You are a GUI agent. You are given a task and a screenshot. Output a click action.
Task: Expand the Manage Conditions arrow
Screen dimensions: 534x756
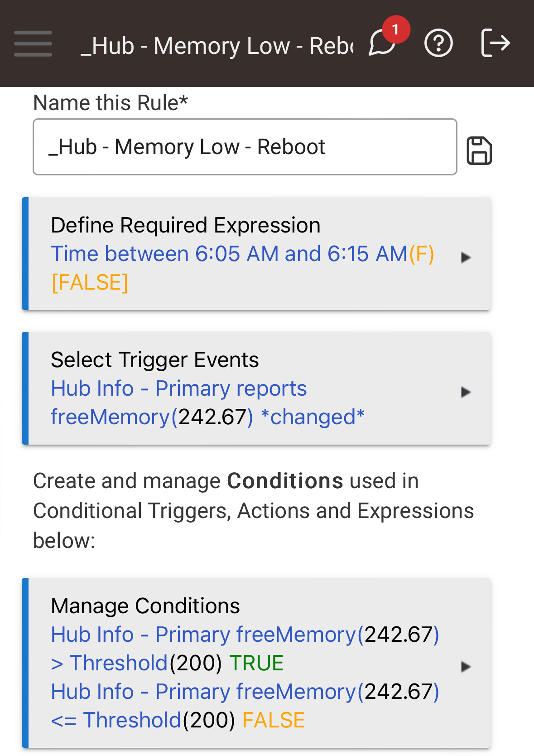(466, 667)
